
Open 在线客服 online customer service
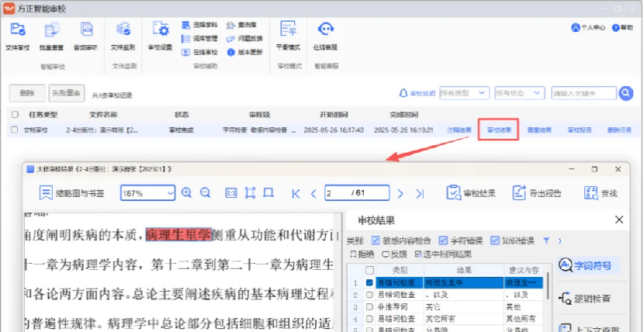point(325,36)
